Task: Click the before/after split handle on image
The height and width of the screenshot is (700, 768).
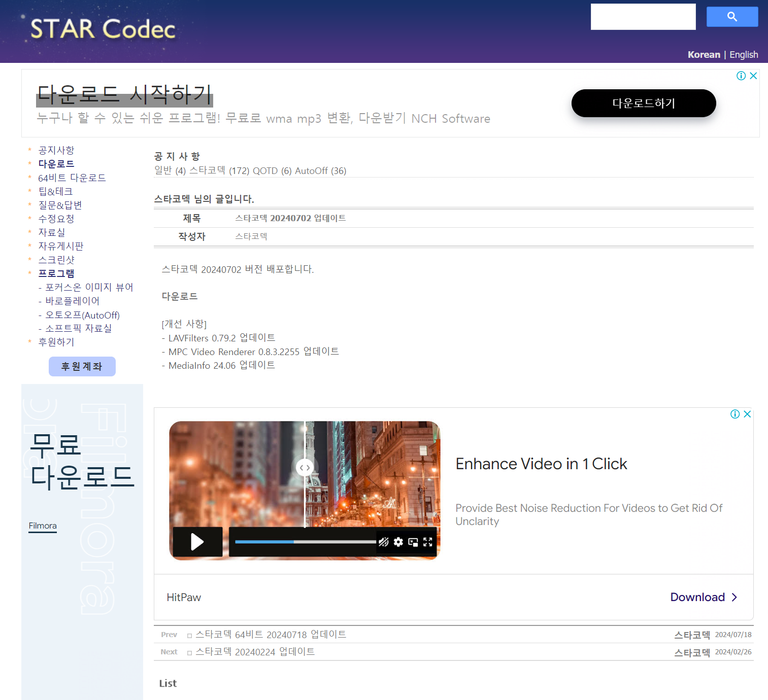Action: tap(305, 468)
